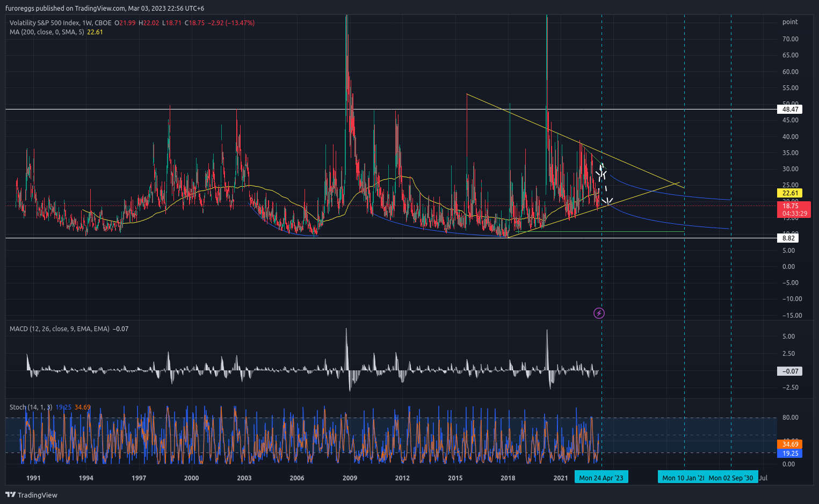This screenshot has width=819, height=504.
Task: Click the purple lightning bolt event icon
Action: (x=599, y=313)
